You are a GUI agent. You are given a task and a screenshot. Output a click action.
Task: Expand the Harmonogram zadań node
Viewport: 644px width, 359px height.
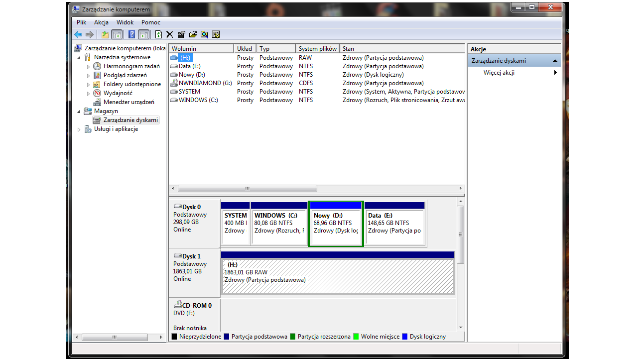click(89, 67)
